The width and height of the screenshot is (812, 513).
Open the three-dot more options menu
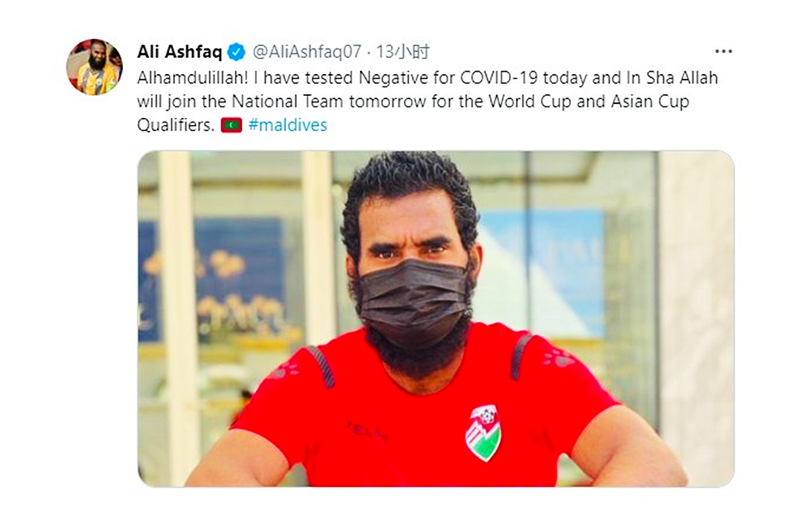click(x=723, y=52)
